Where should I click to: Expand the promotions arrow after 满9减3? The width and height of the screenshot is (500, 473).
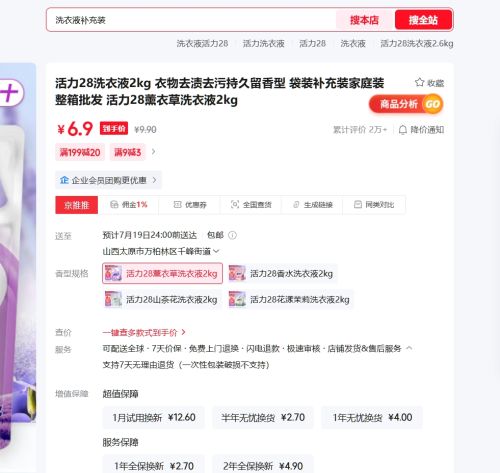[x=153, y=152]
